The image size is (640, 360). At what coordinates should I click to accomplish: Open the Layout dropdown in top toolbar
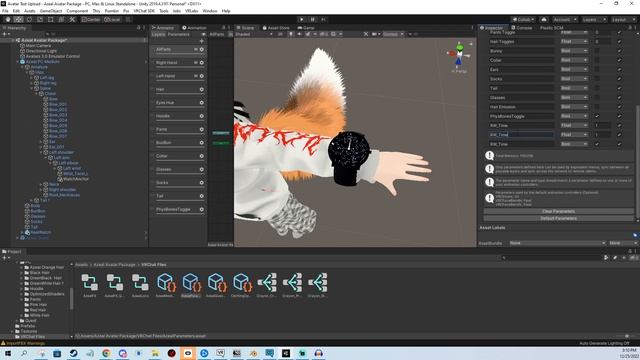click(x=622, y=19)
